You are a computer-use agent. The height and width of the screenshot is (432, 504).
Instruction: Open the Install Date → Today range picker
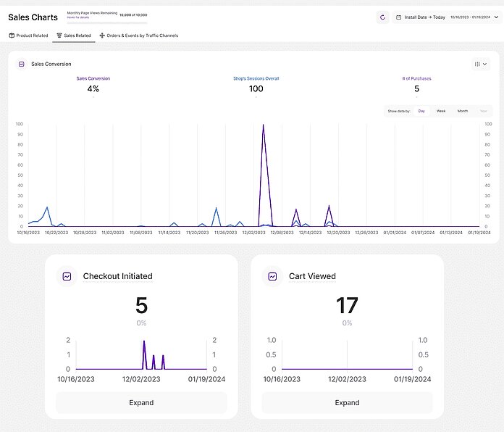(x=424, y=17)
